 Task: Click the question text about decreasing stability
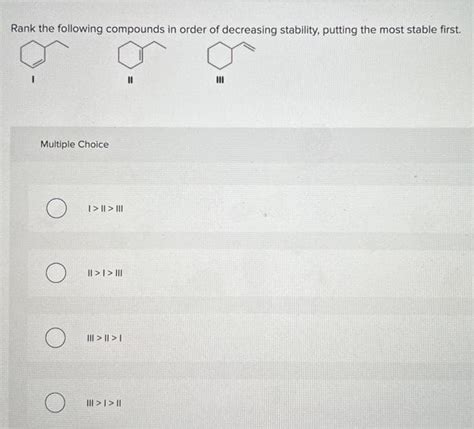236,29
